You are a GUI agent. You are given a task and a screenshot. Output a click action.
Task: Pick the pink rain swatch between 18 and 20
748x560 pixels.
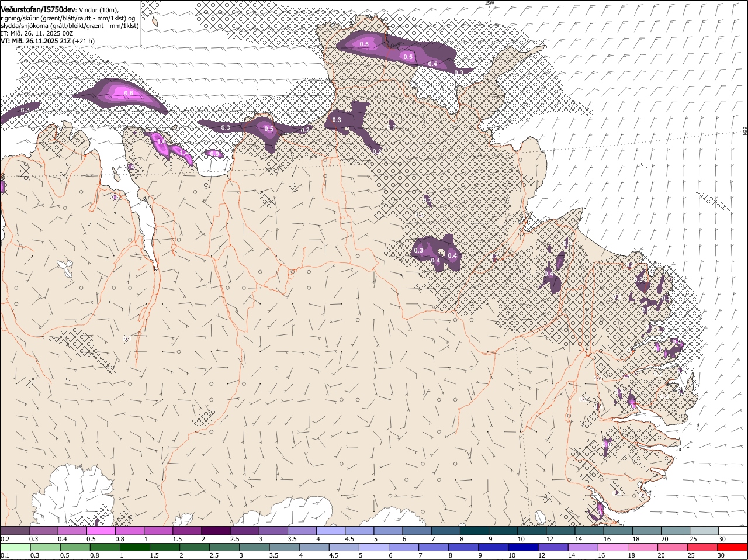(643, 547)
